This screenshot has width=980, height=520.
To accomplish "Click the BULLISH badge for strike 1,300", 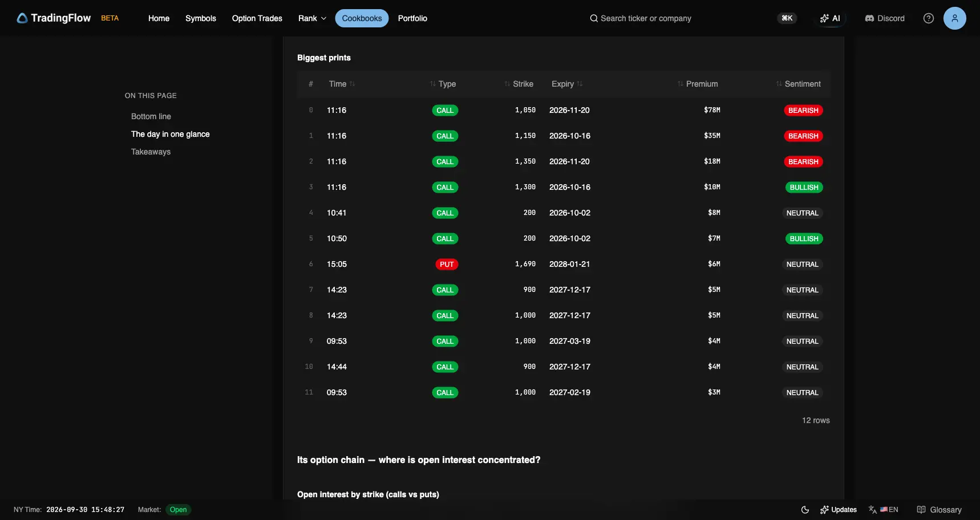I will point(804,187).
